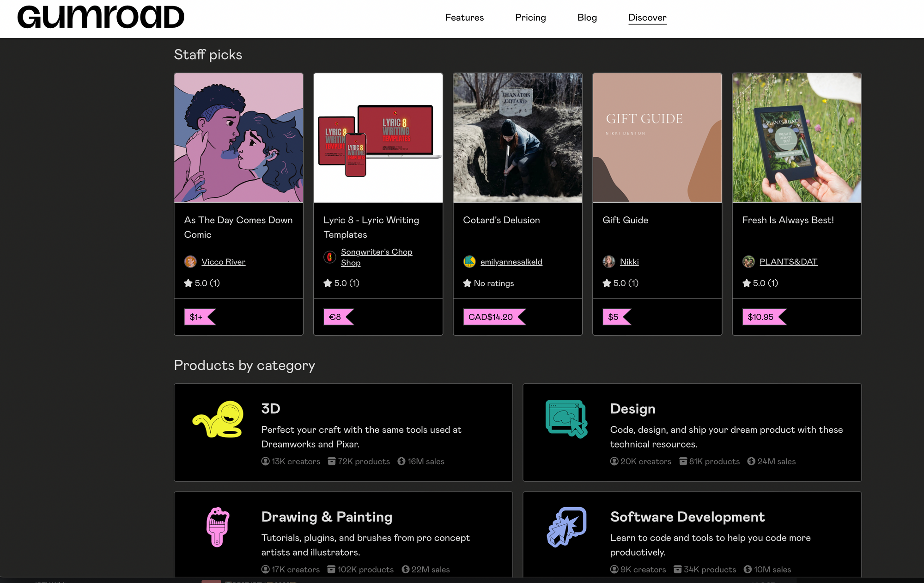The image size is (924, 583).
Task: Open the Cotard's Delusion title
Action: pyautogui.click(x=501, y=220)
